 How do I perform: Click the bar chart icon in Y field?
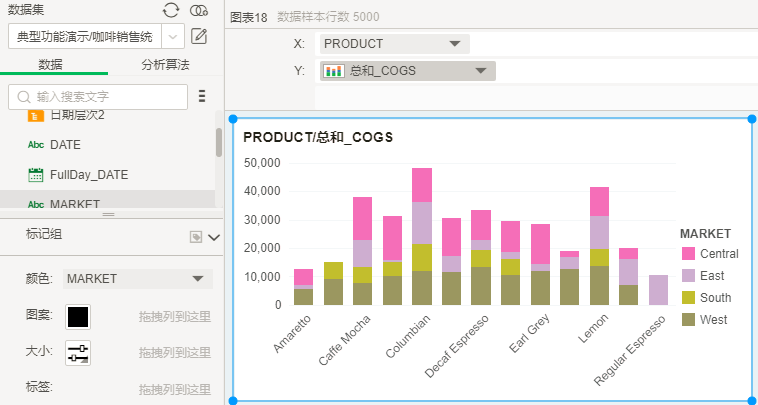[x=333, y=71]
